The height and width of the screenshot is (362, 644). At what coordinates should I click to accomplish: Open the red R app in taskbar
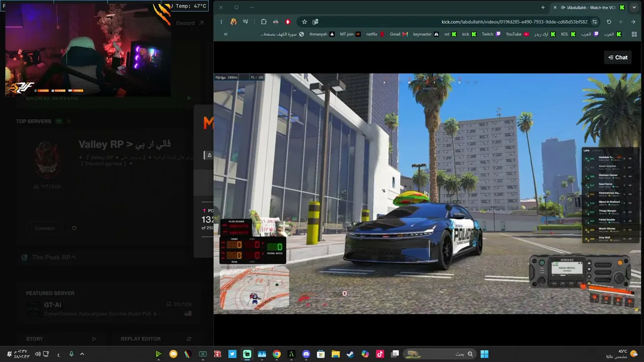tap(218, 354)
